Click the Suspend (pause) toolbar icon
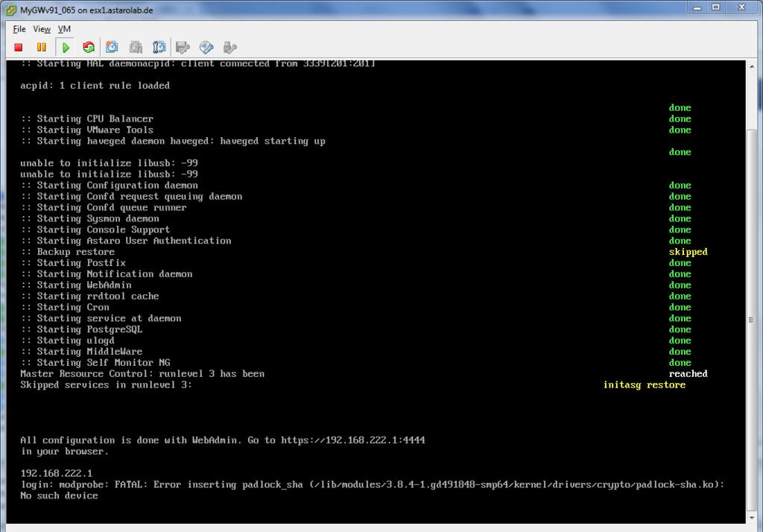The width and height of the screenshot is (763, 532). [x=42, y=47]
